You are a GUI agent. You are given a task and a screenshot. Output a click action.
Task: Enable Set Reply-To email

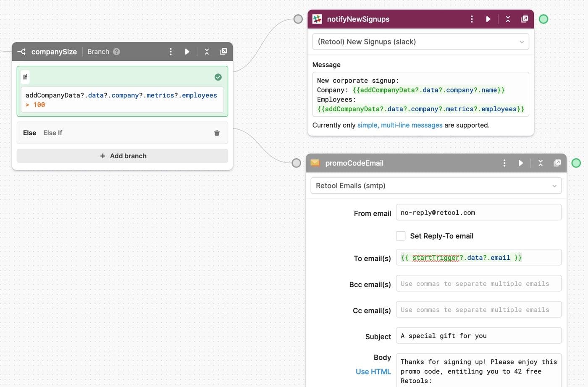[400, 235]
